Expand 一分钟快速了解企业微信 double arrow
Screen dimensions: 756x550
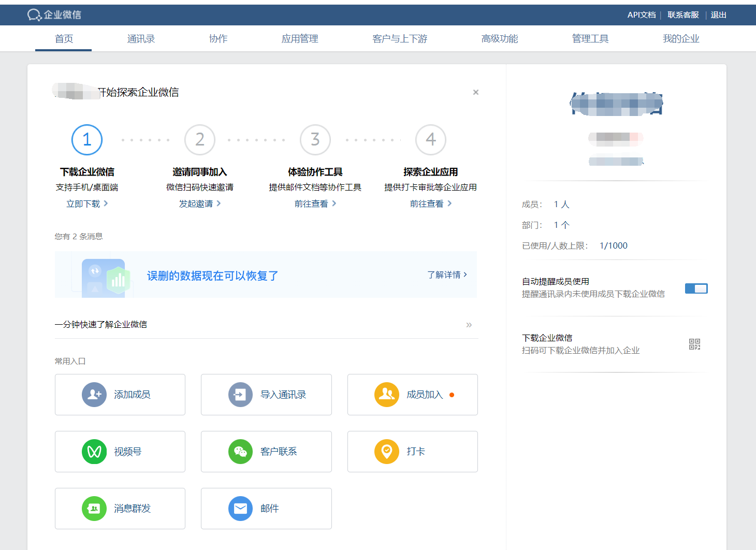469,325
